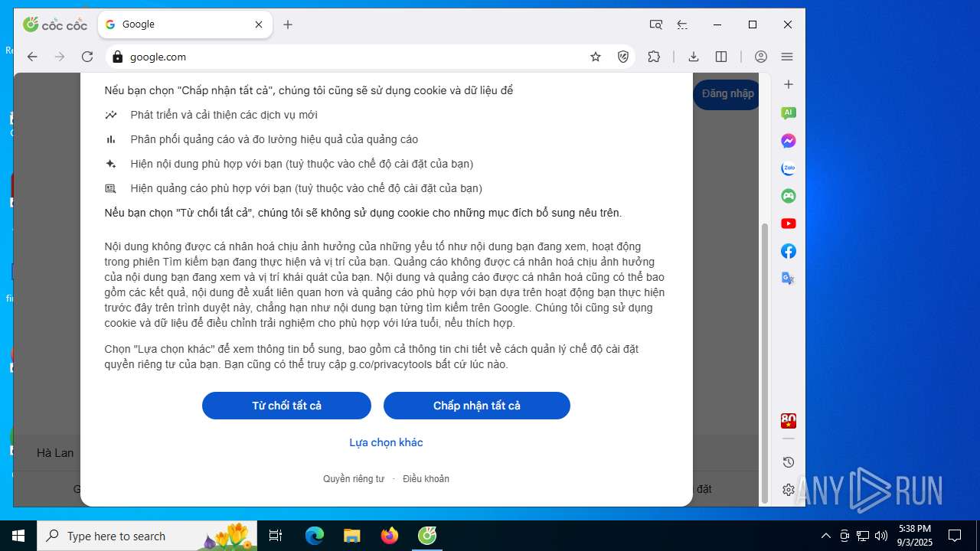
Task: Open the volume control in tray
Action: pos(881,536)
